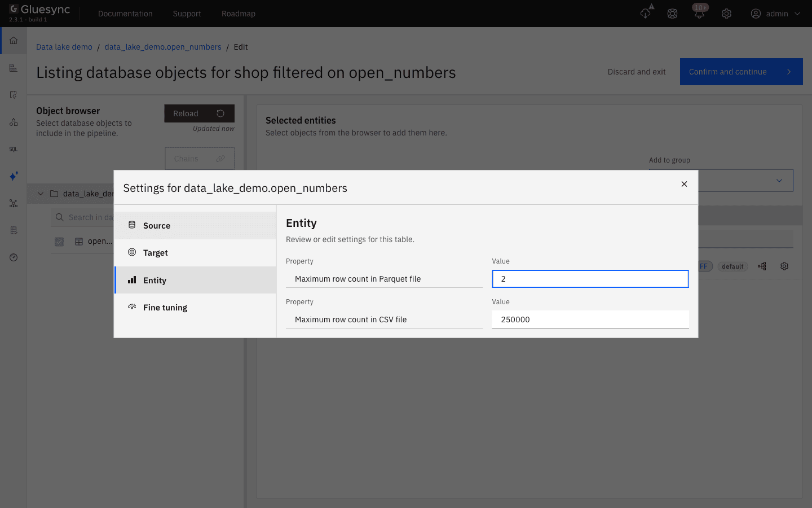This screenshot has width=812, height=508.
Task: Click the Gluesync logo
Action: (x=39, y=10)
